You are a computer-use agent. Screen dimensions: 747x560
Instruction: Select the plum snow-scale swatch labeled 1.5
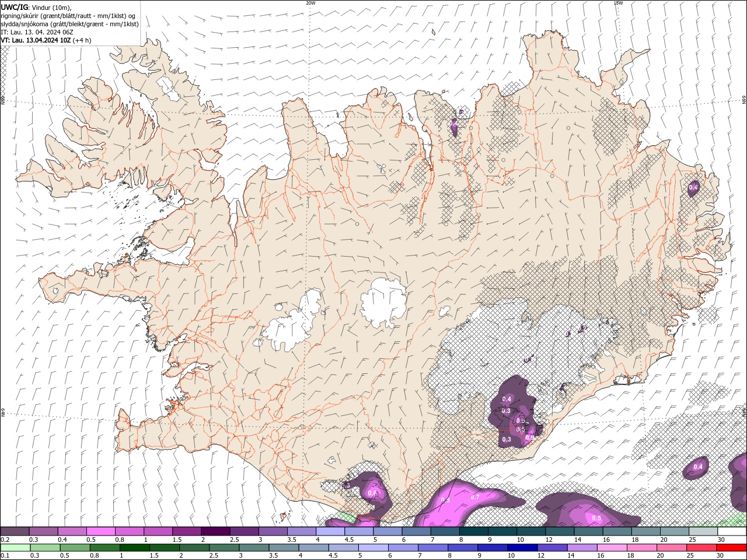(186, 531)
